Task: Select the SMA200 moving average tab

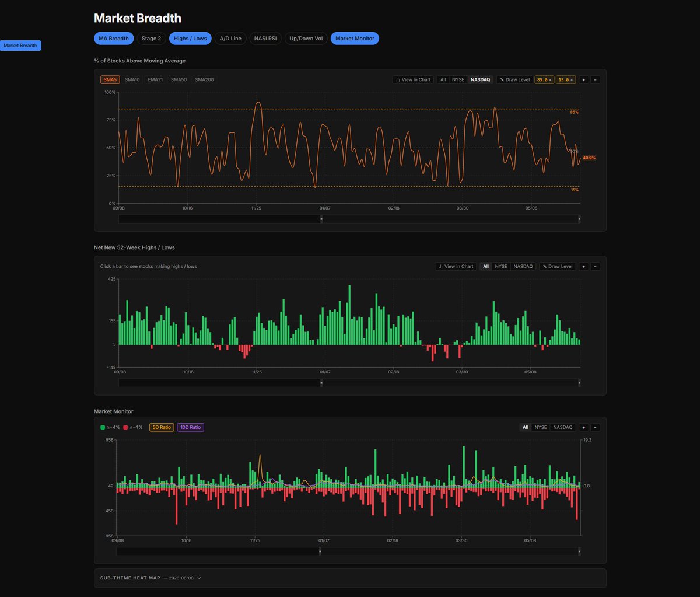Action: (204, 79)
